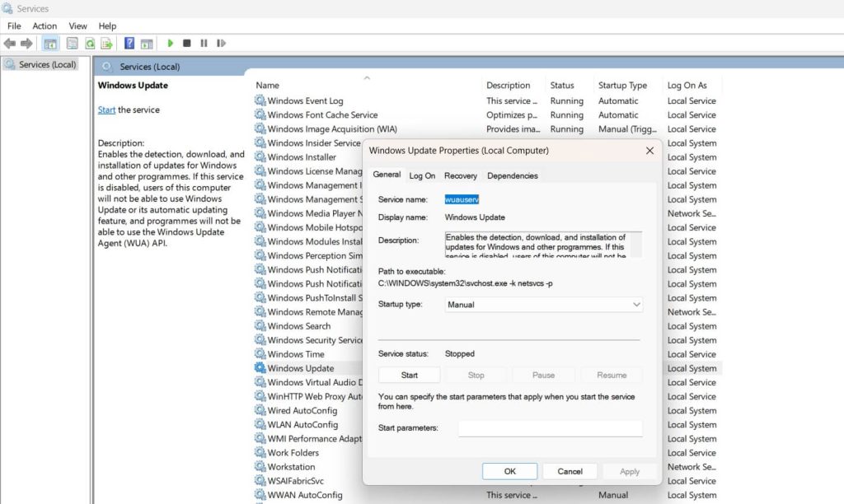Image resolution: width=844 pixels, height=504 pixels.
Task: Switch to the Log On tab
Action: (422, 176)
